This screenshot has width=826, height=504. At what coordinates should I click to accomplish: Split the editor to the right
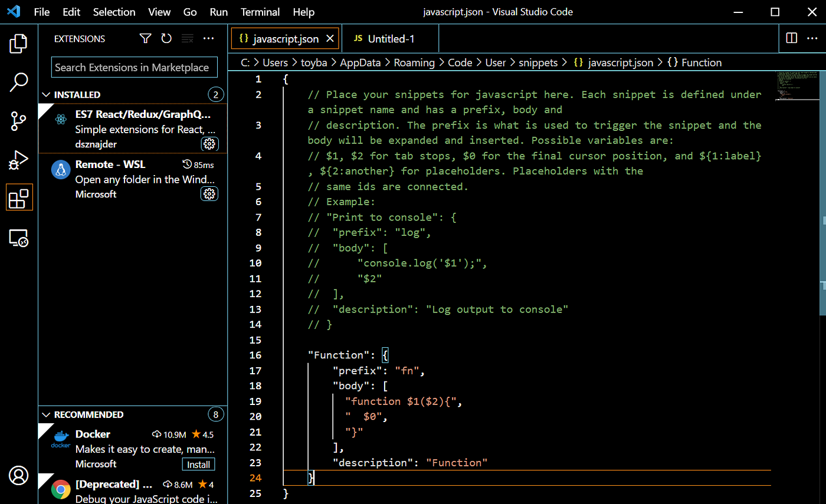click(x=791, y=38)
